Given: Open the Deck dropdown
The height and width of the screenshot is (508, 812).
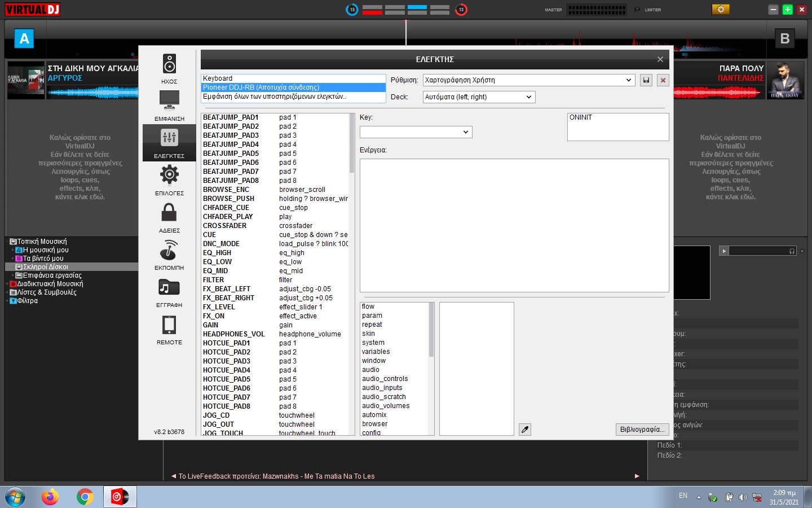Looking at the screenshot, I should (x=479, y=97).
